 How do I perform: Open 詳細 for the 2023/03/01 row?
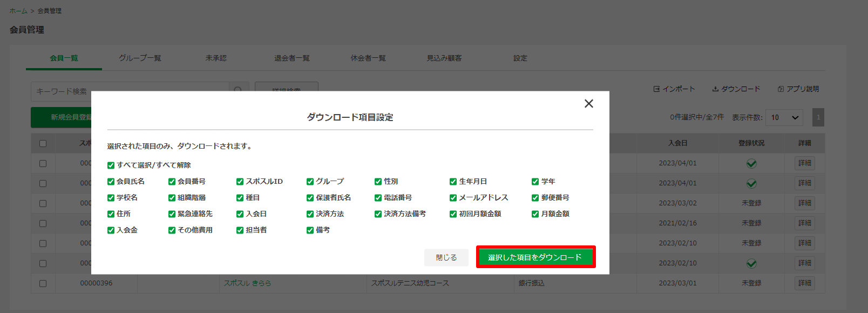[x=805, y=283]
